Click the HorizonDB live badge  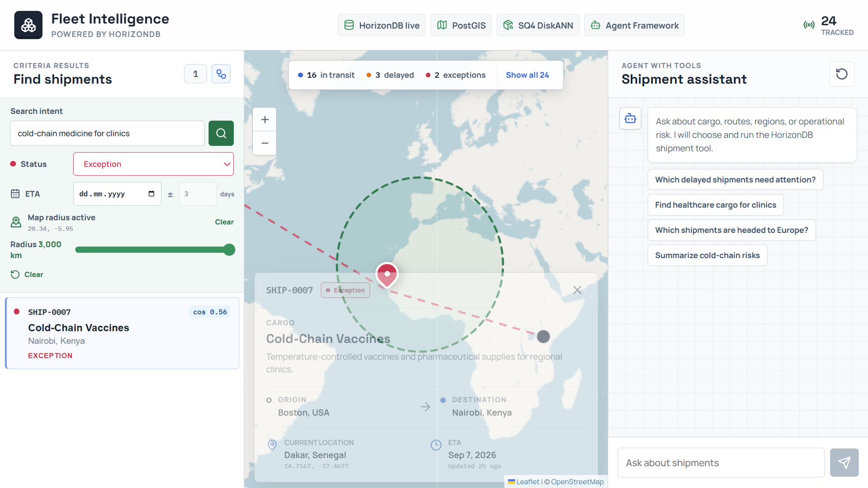coord(382,25)
